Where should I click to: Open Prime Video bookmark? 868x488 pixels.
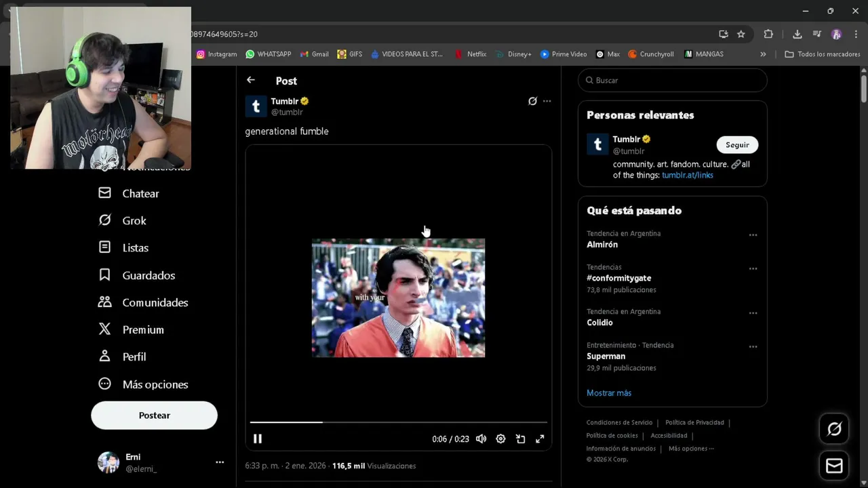tap(564, 54)
